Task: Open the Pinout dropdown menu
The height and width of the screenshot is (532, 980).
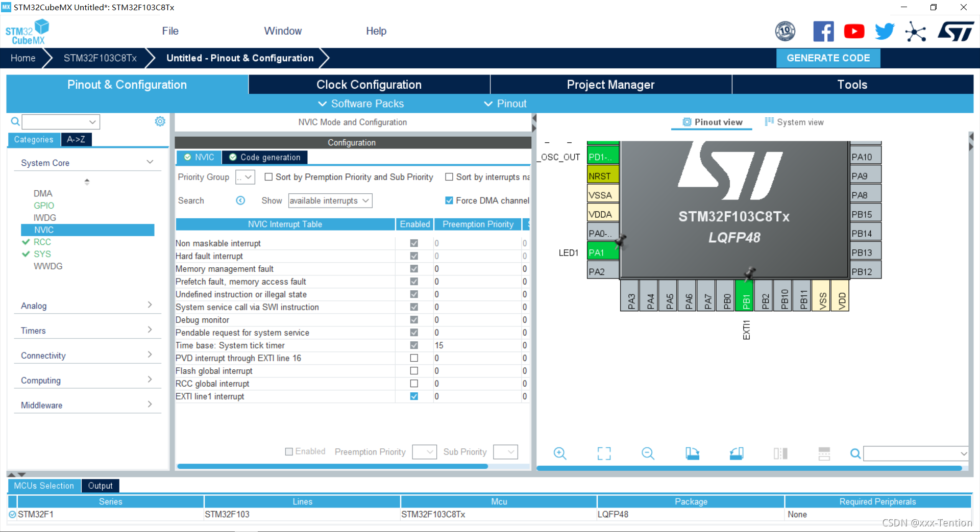Action: pos(505,104)
